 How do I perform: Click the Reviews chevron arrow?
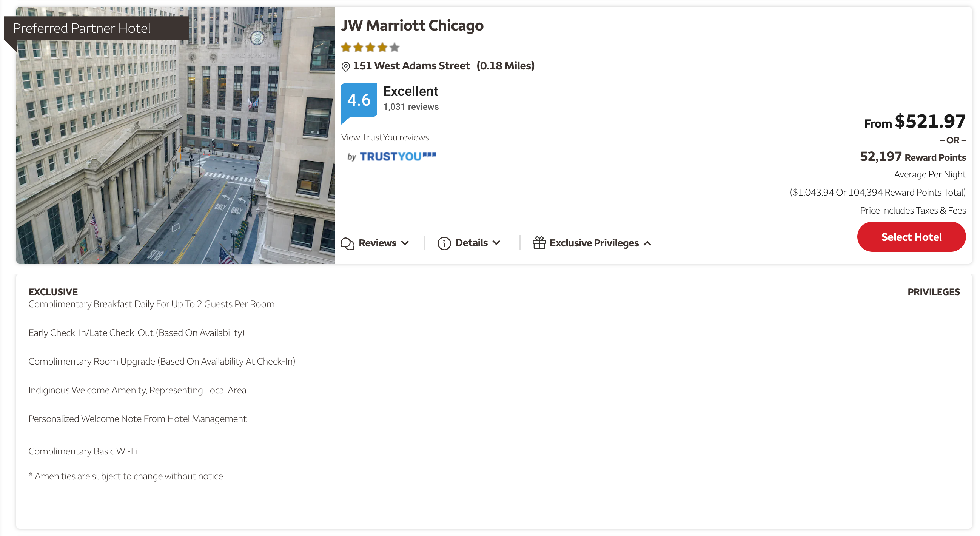click(x=405, y=243)
